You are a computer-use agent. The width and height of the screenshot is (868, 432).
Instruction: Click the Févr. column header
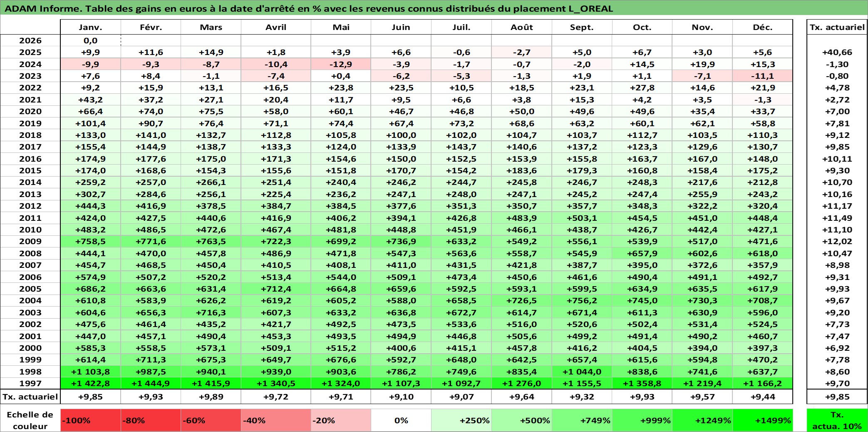[x=151, y=27]
